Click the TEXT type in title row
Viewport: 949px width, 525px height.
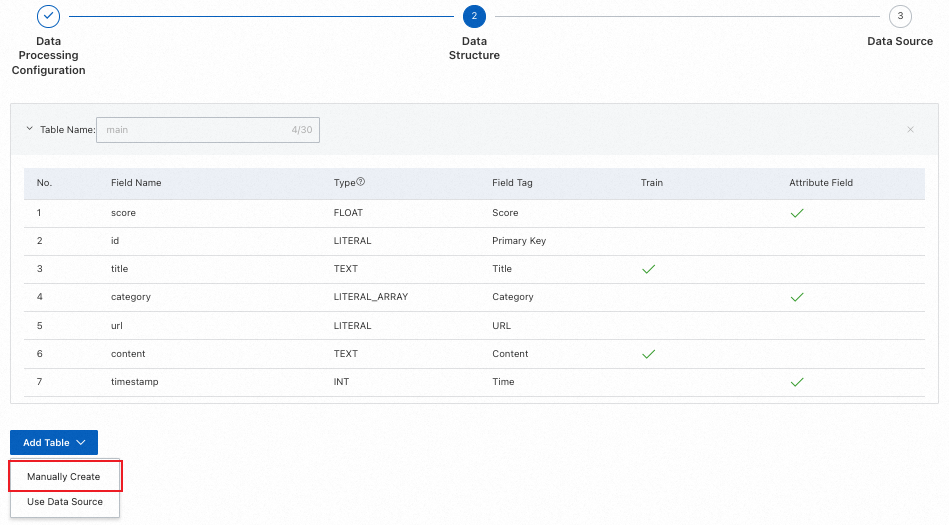tap(346, 269)
